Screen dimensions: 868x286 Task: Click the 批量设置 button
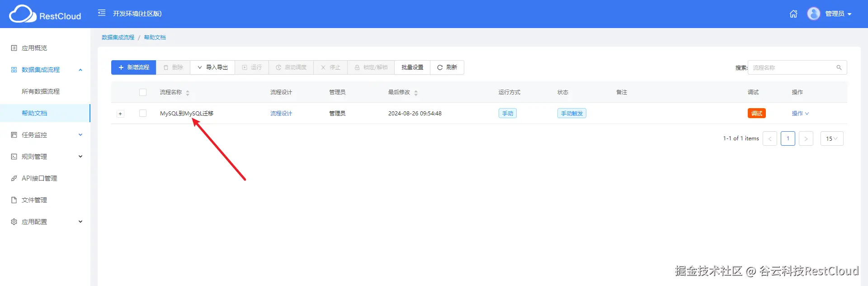pyautogui.click(x=412, y=67)
